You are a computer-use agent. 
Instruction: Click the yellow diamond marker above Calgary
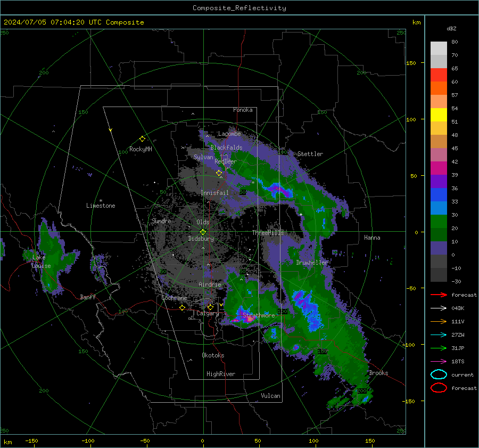click(x=210, y=307)
